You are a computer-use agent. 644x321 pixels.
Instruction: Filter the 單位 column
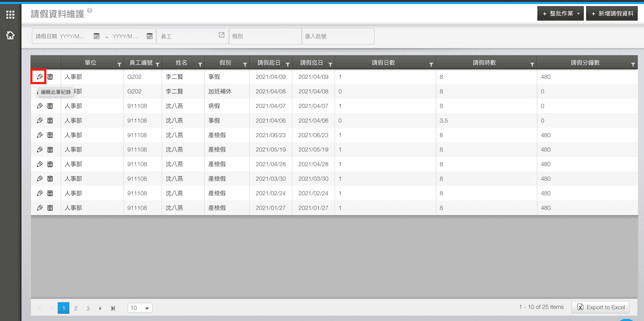[119, 64]
